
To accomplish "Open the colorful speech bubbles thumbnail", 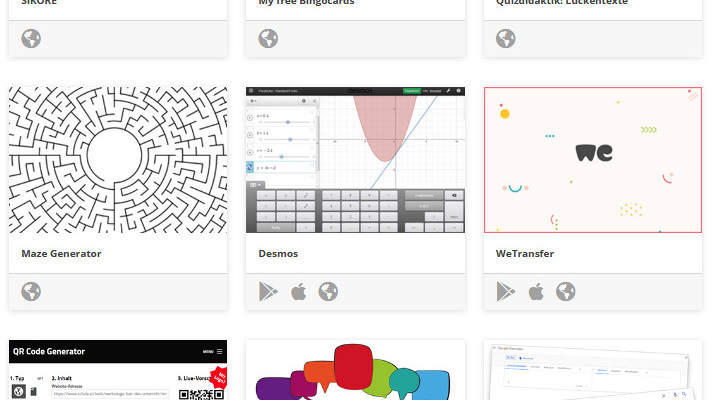I will (x=355, y=370).
